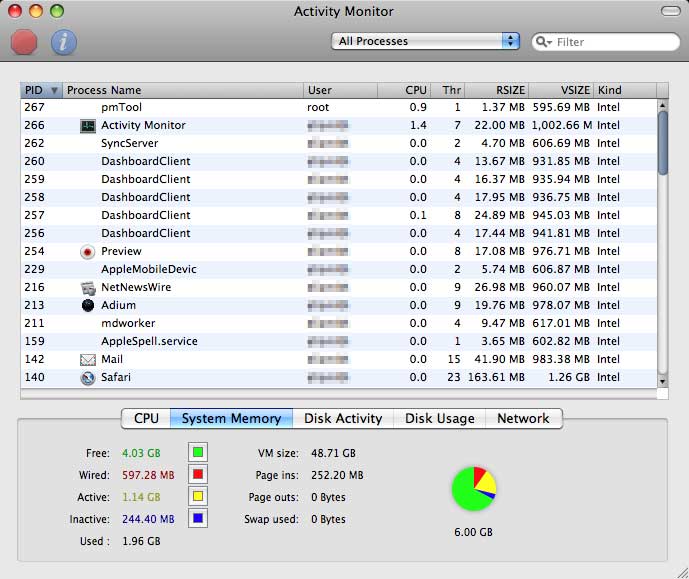Sort by Kind column header
Image resolution: width=689 pixels, height=579 pixels.
pos(625,90)
